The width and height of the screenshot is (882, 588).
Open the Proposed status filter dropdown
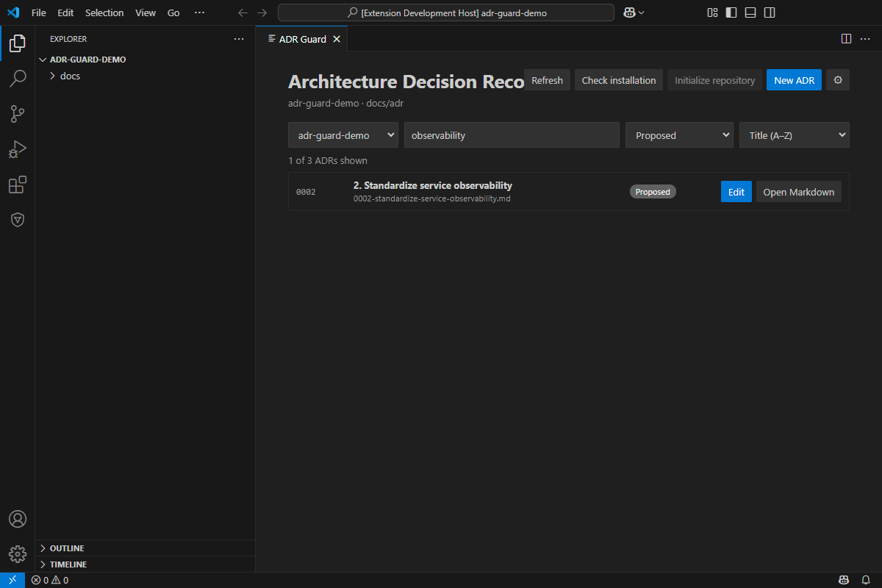[x=679, y=135]
